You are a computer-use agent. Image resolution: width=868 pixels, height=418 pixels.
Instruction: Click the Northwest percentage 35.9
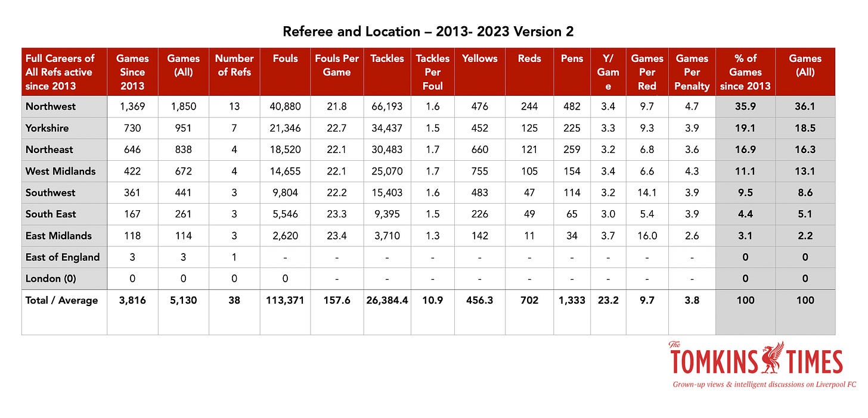[745, 107]
